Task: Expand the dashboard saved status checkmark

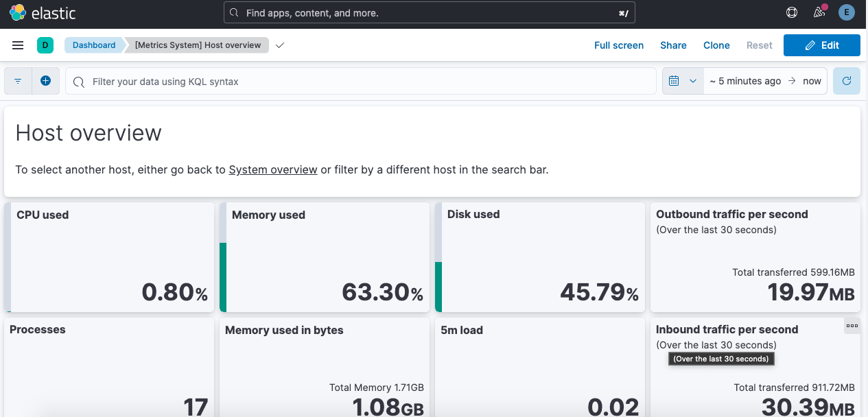Action: pyautogui.click(x=279, y=45)
